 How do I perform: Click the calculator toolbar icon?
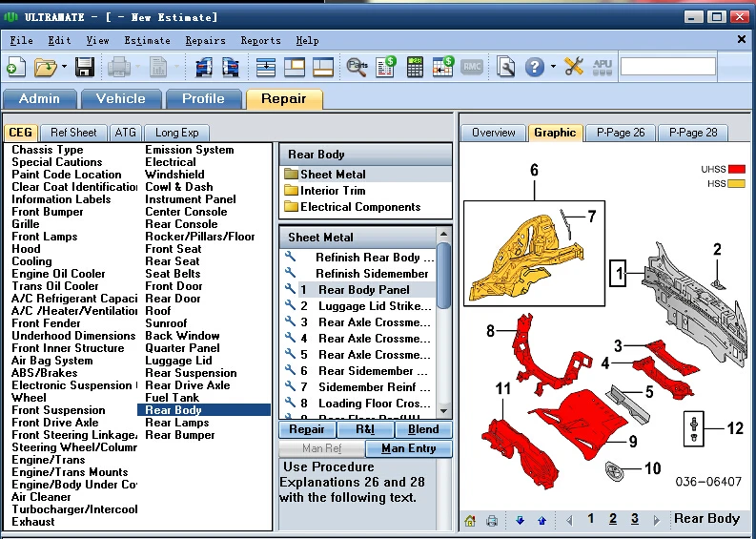pos(415,67)
